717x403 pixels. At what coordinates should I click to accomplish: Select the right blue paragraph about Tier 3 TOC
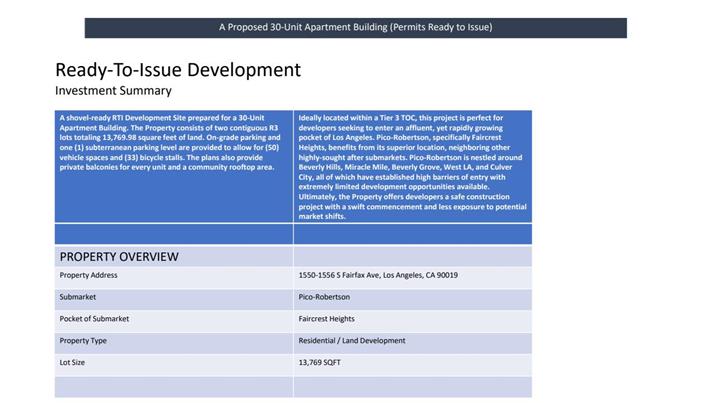point(412,166)
